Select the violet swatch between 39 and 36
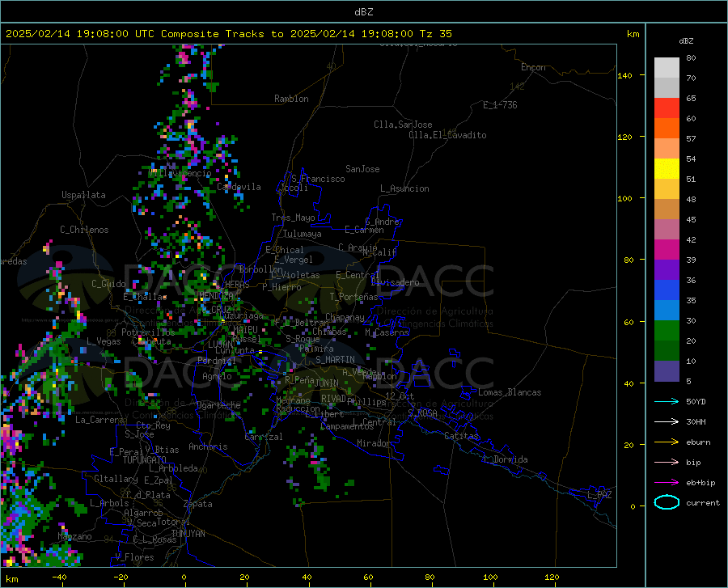This screenshot has width=728, height=588. (667, 270)
